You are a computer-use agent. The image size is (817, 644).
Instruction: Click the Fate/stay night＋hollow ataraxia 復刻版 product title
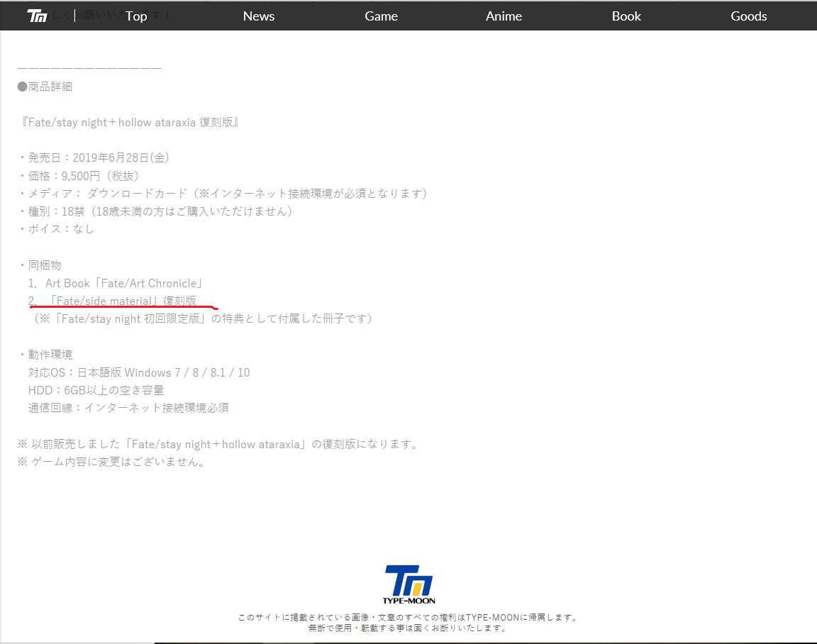pos(129,122)
